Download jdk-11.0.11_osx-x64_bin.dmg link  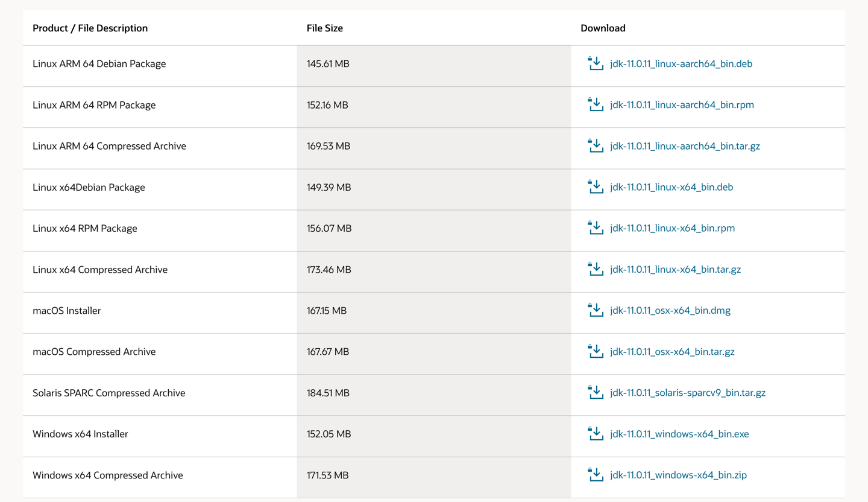[x=670, y=311]
